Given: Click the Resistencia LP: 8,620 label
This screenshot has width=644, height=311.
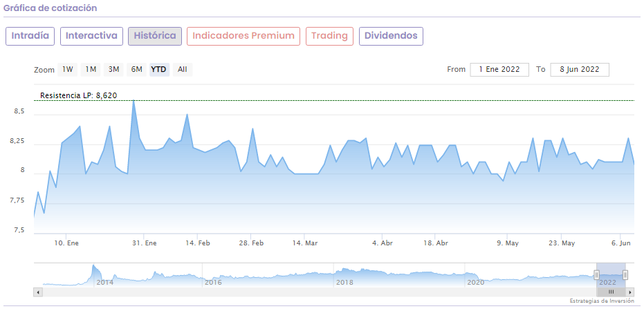Looking at the screenshot, I should pyautogui.click(x=78, y=95).
